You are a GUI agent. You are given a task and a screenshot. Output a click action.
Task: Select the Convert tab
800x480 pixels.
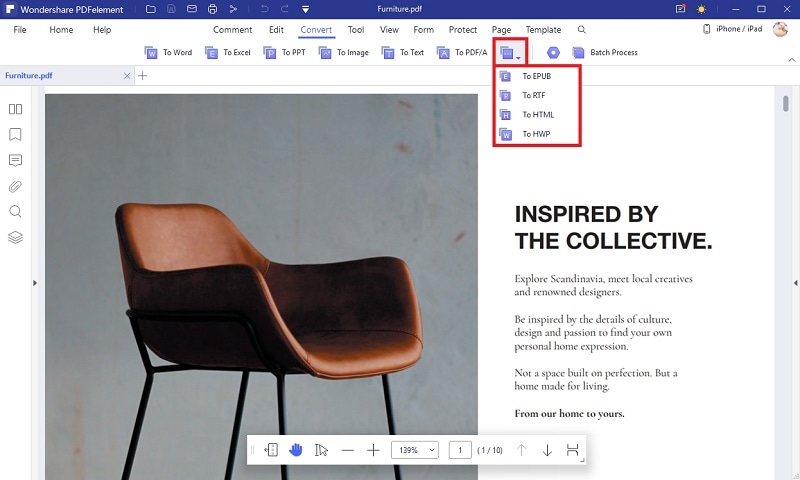coord(316,30)
